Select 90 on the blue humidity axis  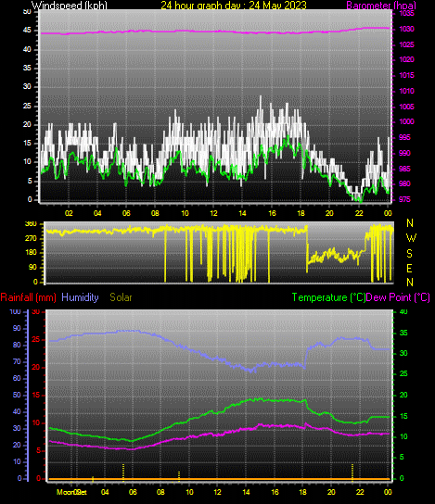(17, 328)
